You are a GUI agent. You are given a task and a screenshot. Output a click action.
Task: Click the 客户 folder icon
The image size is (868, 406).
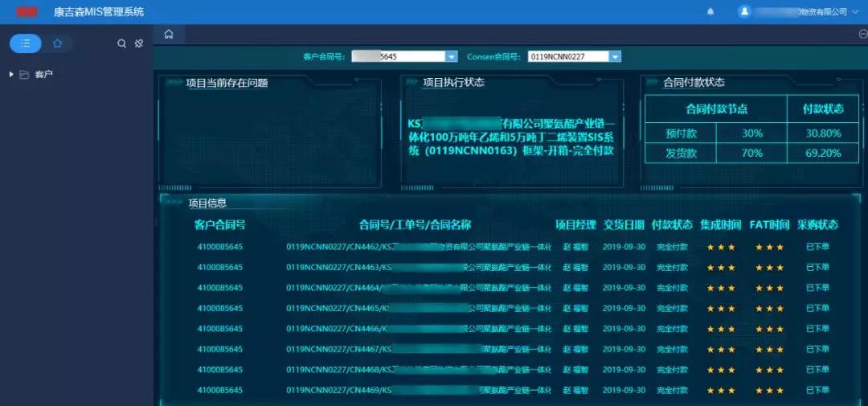(x=24, y=75)
